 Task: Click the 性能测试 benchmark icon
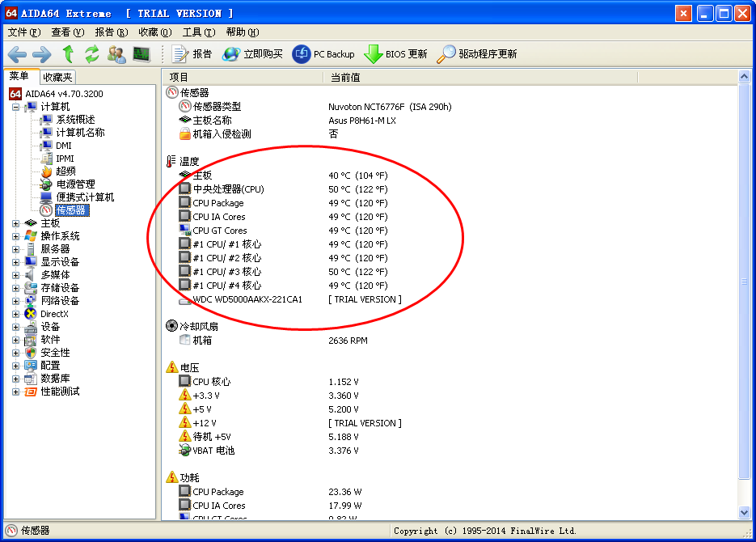click(31, 392)
